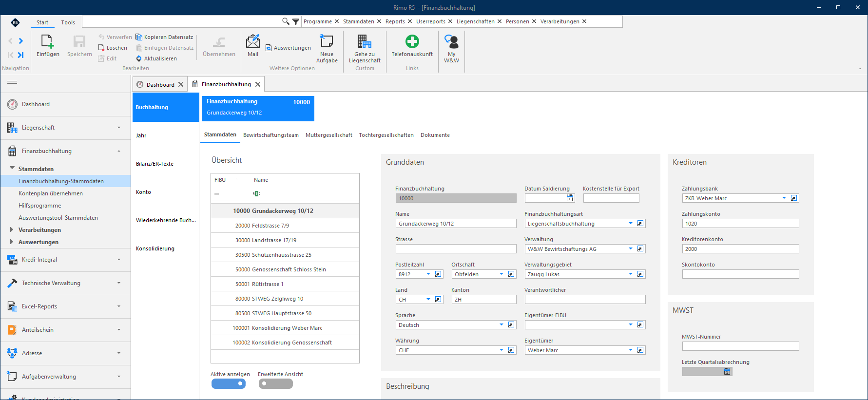Screen dimensions: 868x400
Task: Launch Telefonauskunft green plus icon
Action: pyautogui.click(x=412, y=42)
